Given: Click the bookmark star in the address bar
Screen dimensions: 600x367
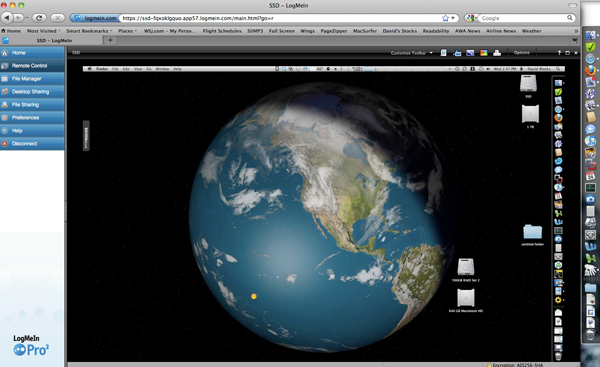Looking at the screenshot, I should pyautogui.click(x=445, y=18).
